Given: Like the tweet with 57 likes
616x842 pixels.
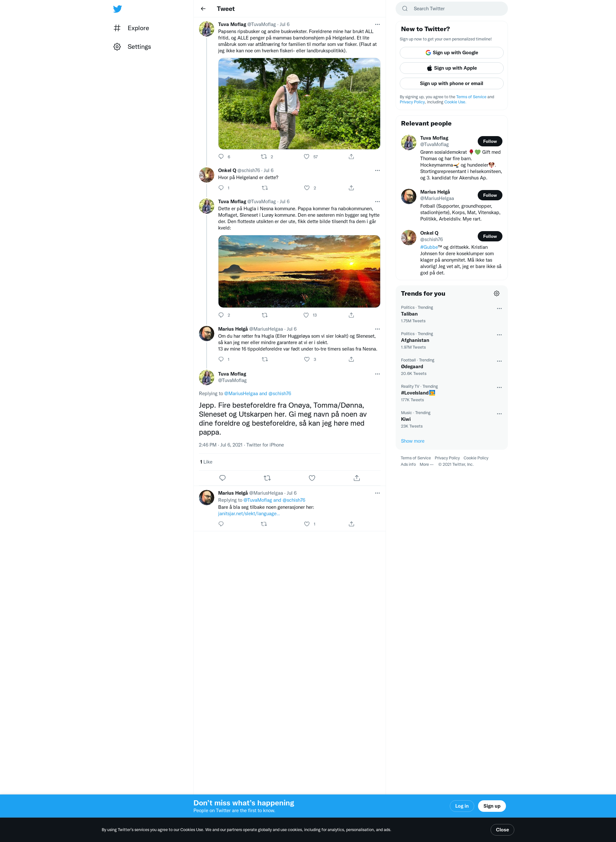Looking at the screenshot, I should click(306, 157).
